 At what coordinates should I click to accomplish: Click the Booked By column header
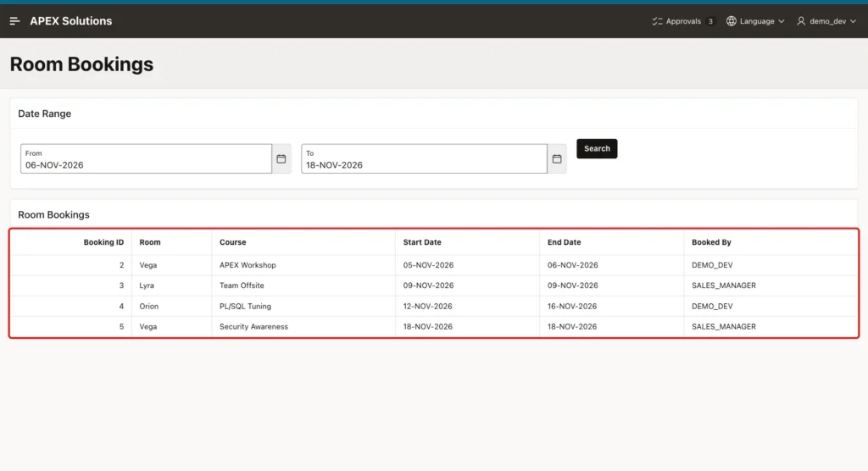(711, 242)
